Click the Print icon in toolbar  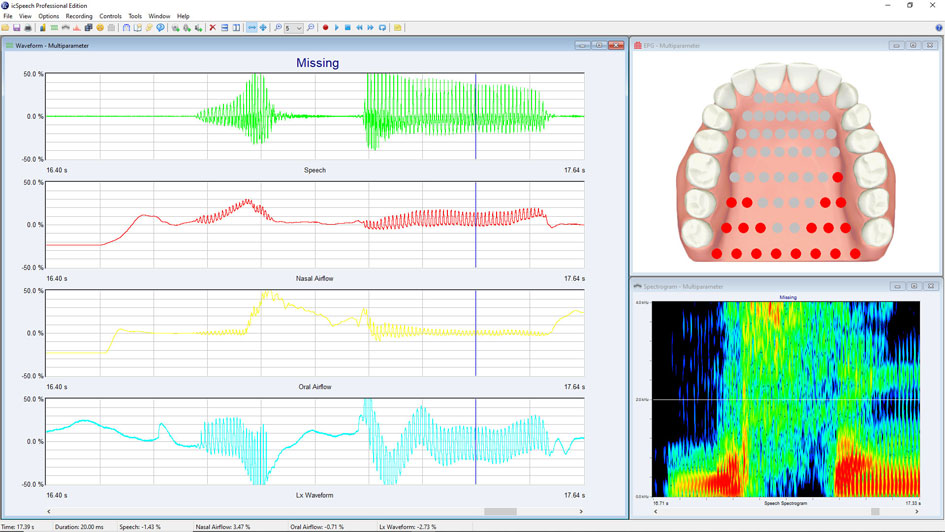[29, 28]
